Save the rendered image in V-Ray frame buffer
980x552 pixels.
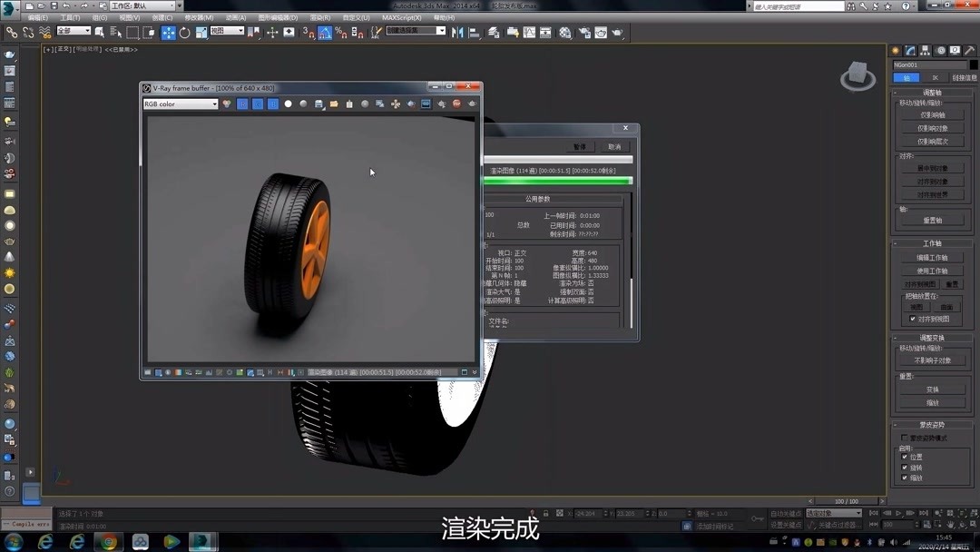coord(318,103)
